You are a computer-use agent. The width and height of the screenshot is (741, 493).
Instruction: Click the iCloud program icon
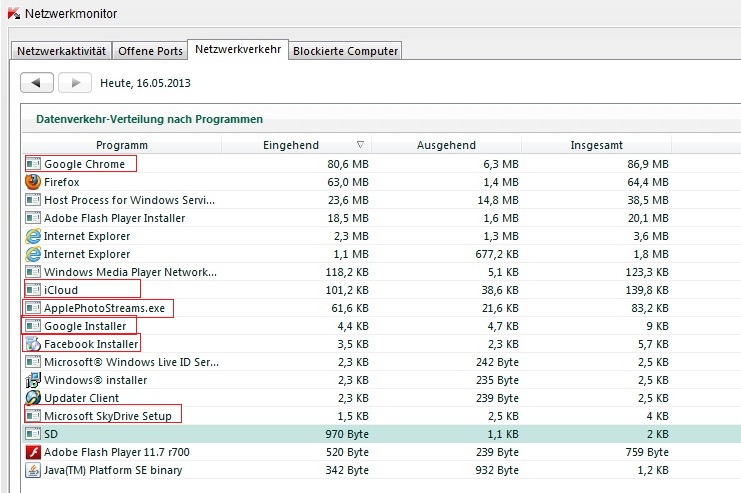click(33, 290)
